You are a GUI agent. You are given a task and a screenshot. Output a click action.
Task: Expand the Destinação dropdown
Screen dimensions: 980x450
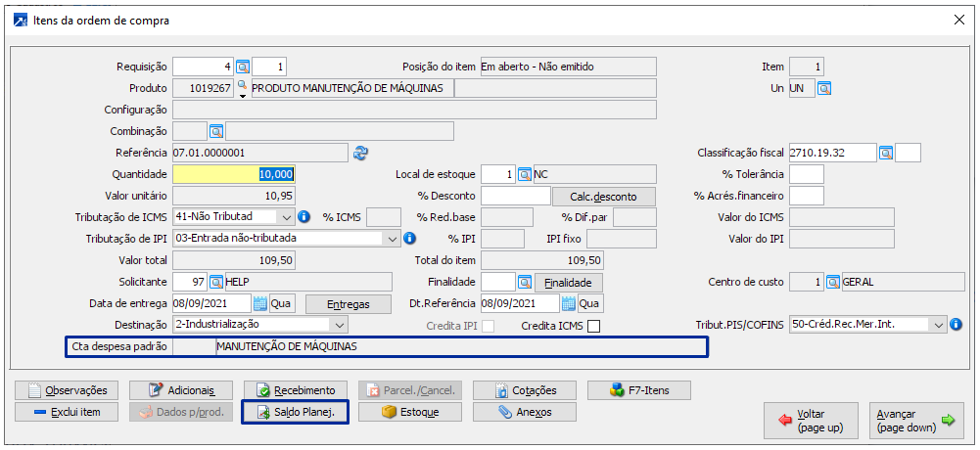[x=340, y=325]
